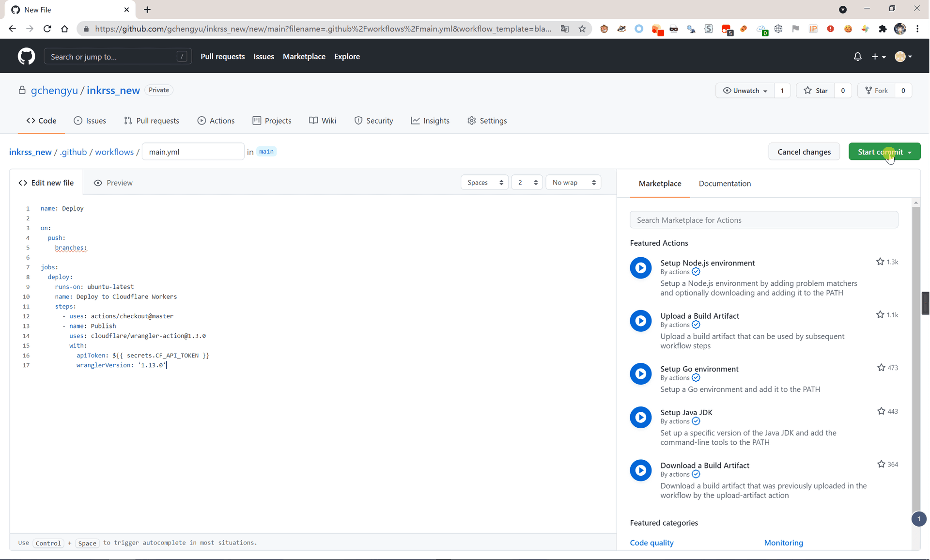The image size is (930, 560).
Task: Translate this page icon in address bar
Action: point(564,29)
